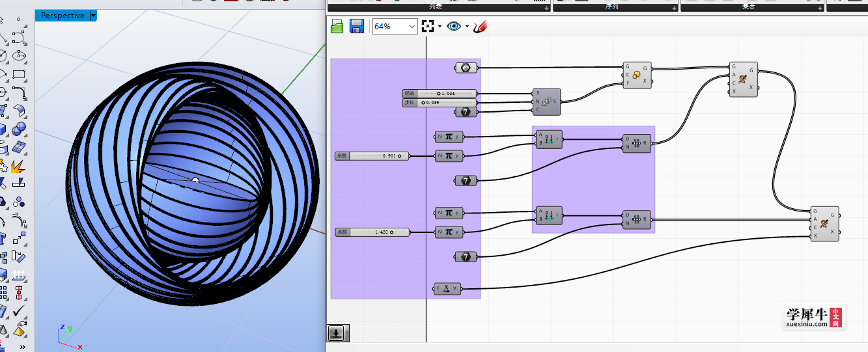This screenshot has width=868, height=352.
Task: Select the lower Rotate Axis component
Action: click(x=824, y=223)
